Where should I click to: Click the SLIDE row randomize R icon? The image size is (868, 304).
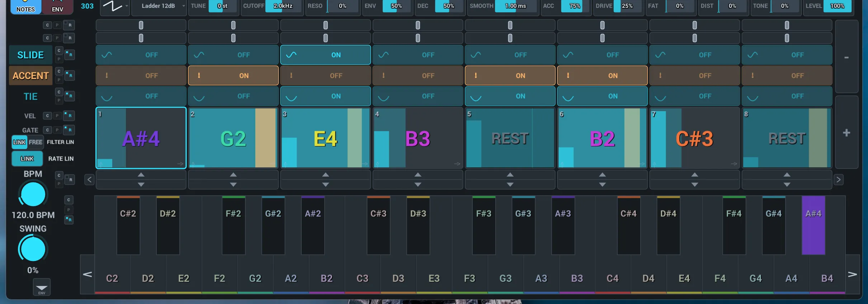click(70, 55)
